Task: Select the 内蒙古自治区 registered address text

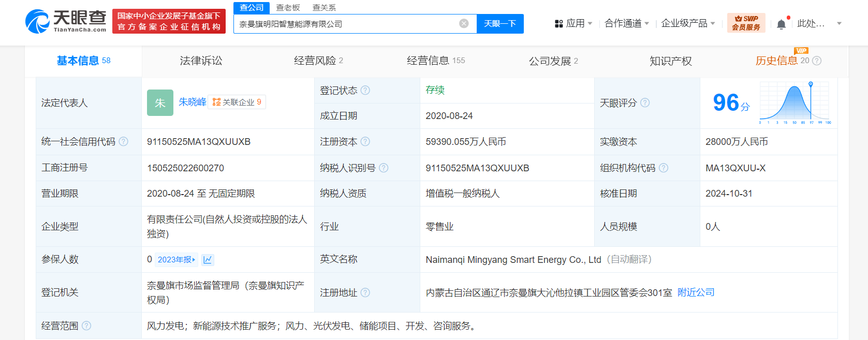Action: click(x=549, y=293)
